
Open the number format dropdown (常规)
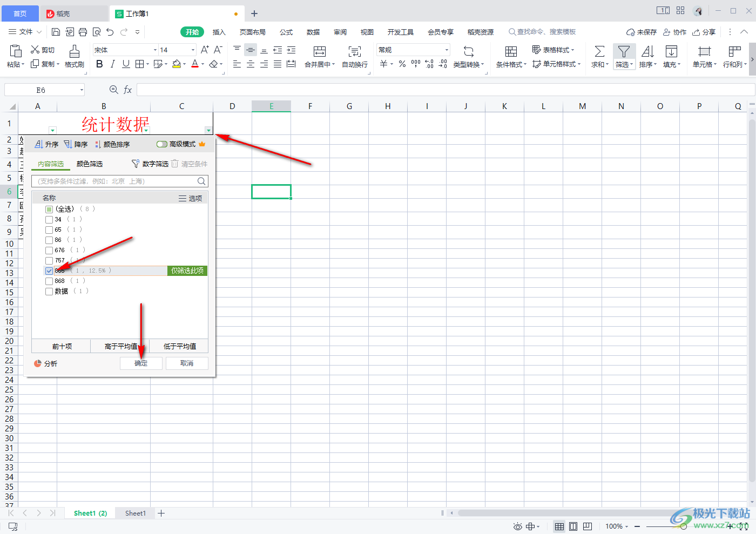coord(447,50)
